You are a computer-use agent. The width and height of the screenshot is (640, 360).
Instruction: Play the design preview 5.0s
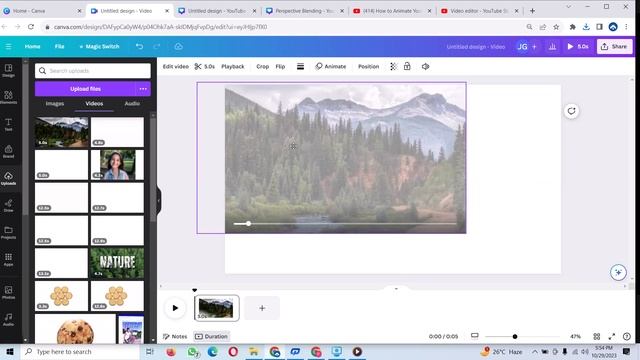coord(578,47)
